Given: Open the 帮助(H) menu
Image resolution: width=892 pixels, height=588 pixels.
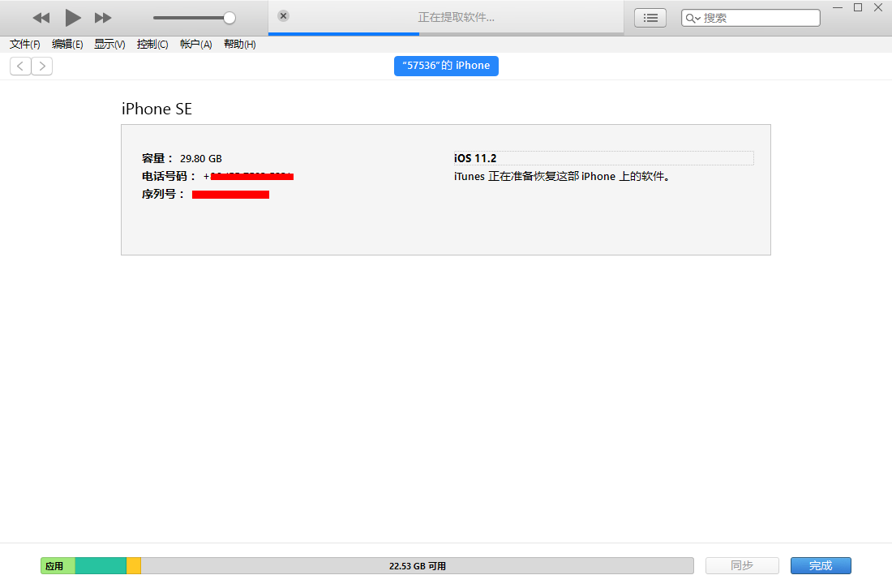Looking at the screenshot, I should [239, 45].
